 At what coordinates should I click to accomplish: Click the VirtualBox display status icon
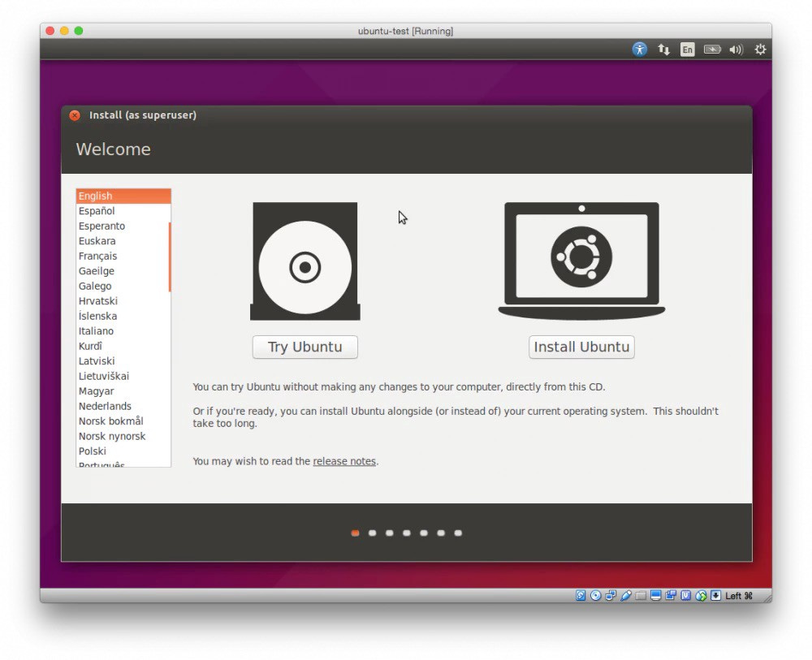pyautogui.click(x=655, y=595)
